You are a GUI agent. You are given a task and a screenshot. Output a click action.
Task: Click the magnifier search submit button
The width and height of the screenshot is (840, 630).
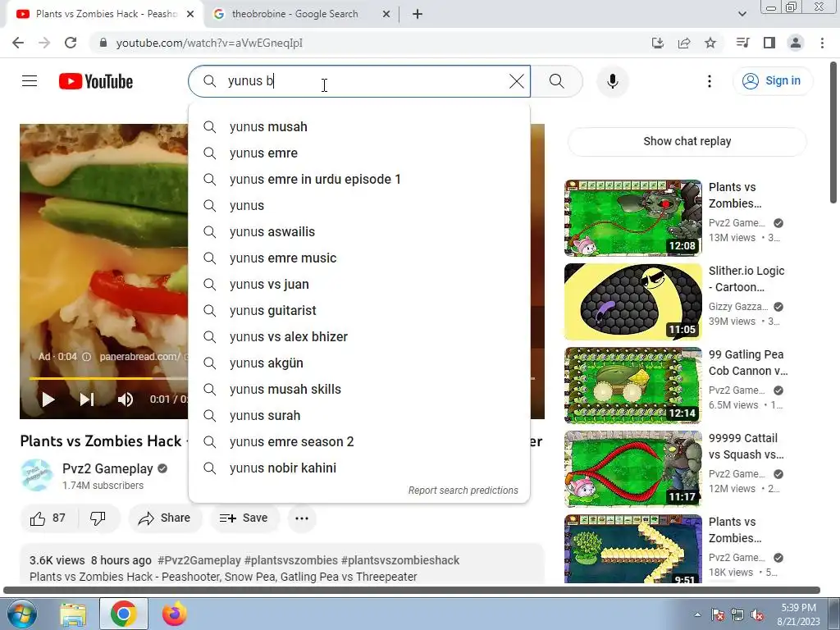click(557, 81)
